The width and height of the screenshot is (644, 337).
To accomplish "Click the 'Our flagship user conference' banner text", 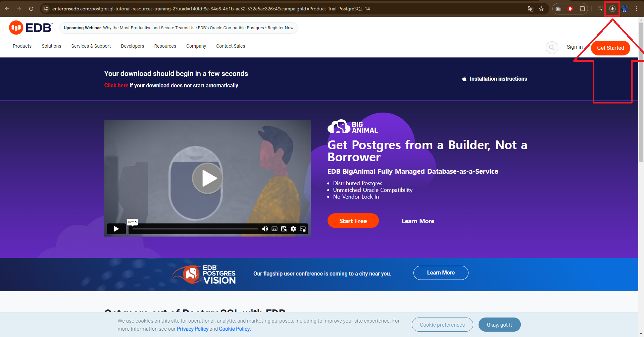I will [322, 274].
